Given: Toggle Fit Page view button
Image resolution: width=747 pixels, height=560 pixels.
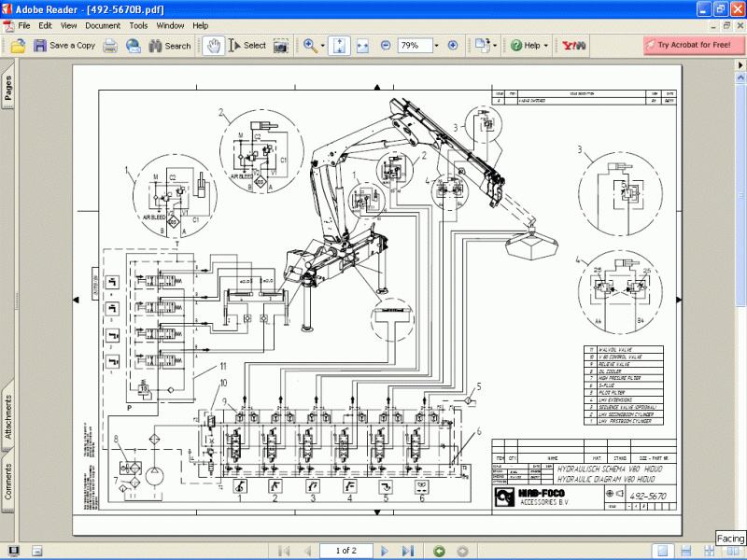Looking at the screenshot, I should point(341,45).
